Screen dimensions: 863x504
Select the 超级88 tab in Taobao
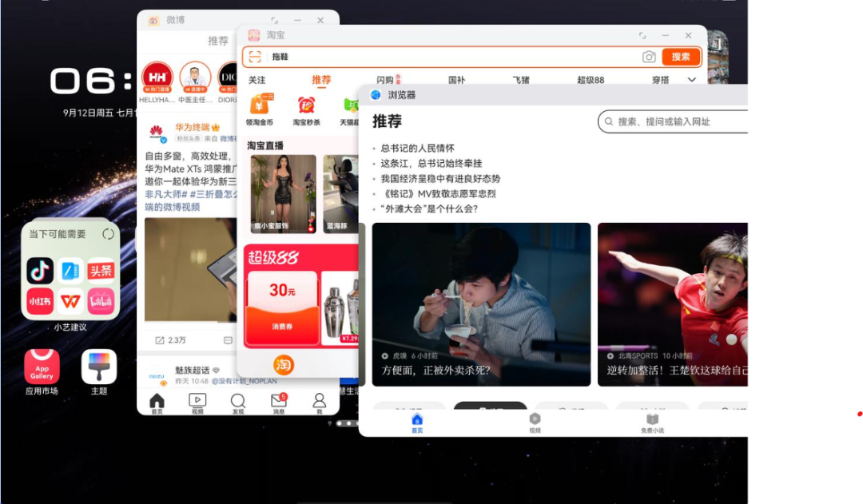[591, 80]
